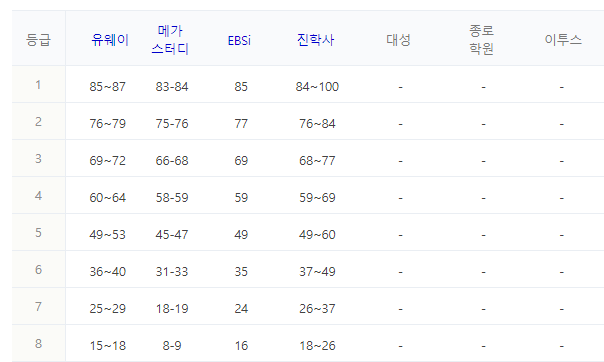Click the 31-33 cell in grade 6 row
Viewport: 604px width, 362px height.
point(172,272)
